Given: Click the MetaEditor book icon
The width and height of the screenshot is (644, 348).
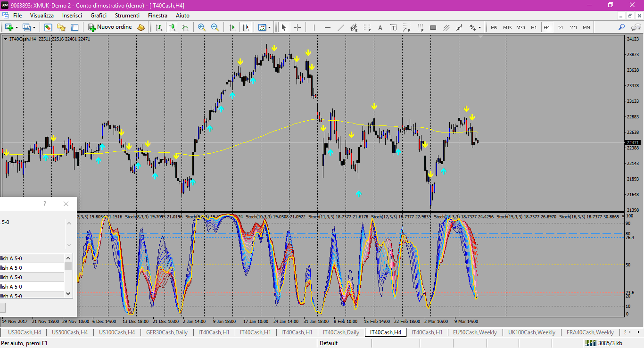Looking at the screenshot, I should 141,27.
